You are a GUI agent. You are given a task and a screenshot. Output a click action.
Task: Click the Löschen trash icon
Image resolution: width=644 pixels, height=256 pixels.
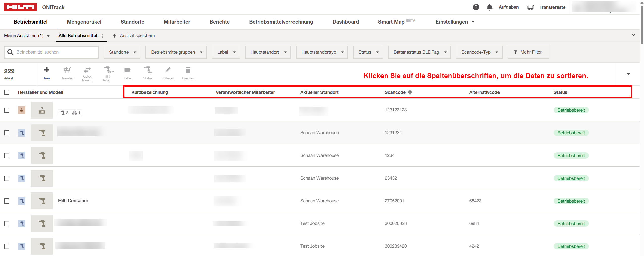188,70
